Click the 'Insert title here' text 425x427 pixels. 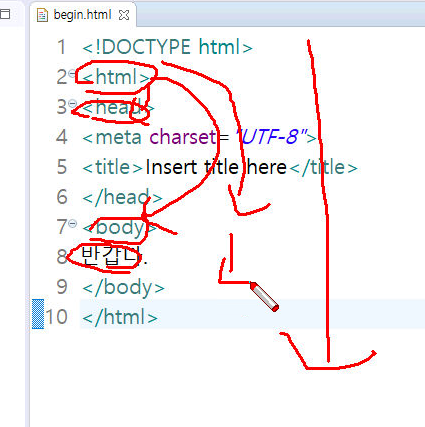[x=216, y=167]
